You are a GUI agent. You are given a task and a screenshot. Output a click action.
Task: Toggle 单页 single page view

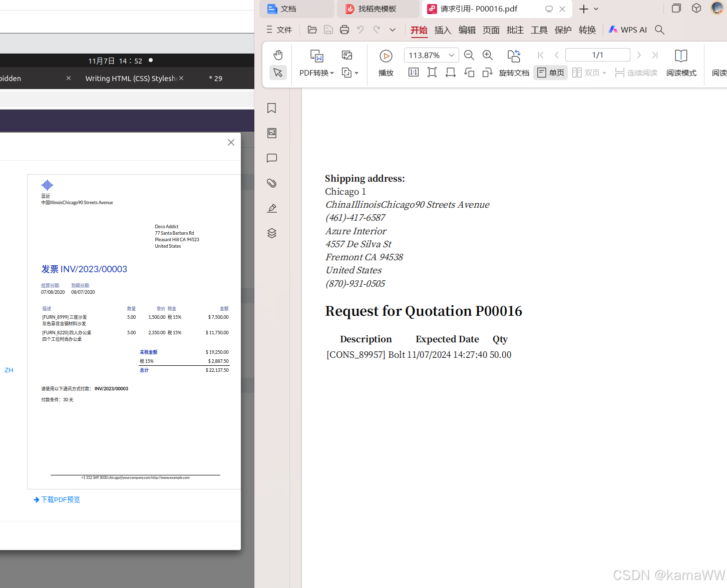coord(550,72)
